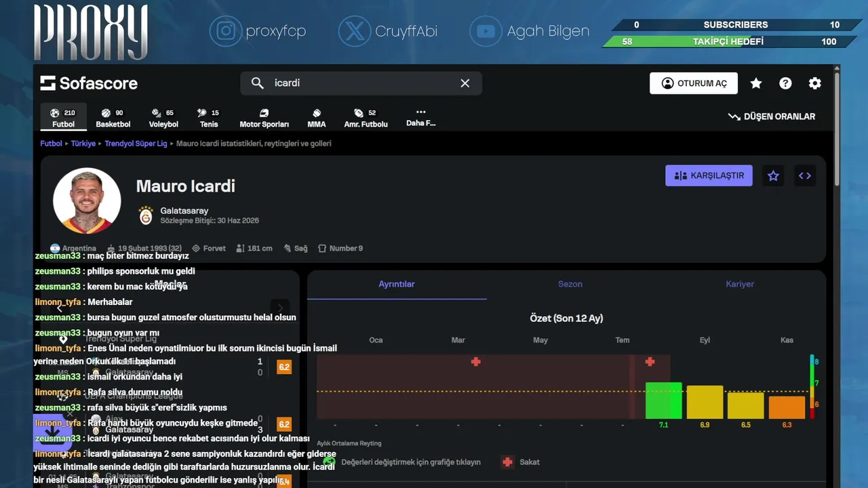Select the orange 6.3 rating bar
The image size is (868, 488).
coord(787,407)
